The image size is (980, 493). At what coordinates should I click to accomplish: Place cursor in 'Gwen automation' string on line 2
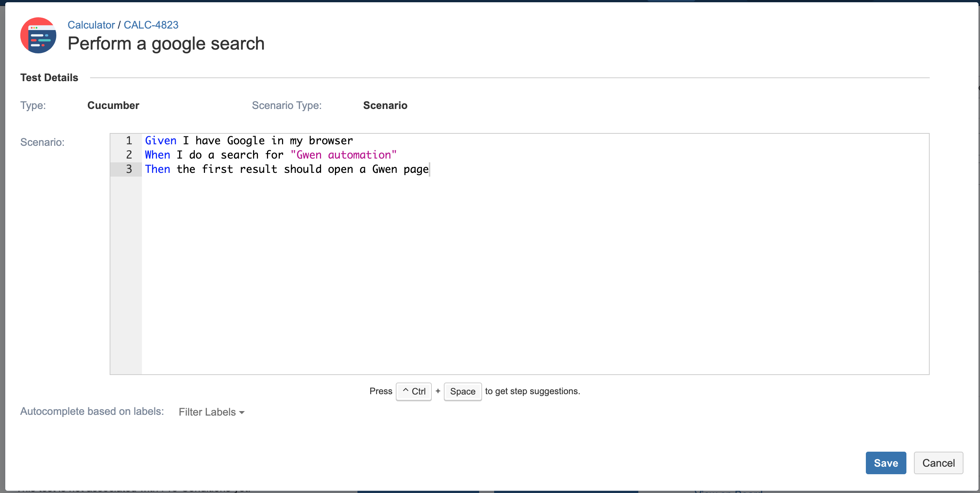344,155
